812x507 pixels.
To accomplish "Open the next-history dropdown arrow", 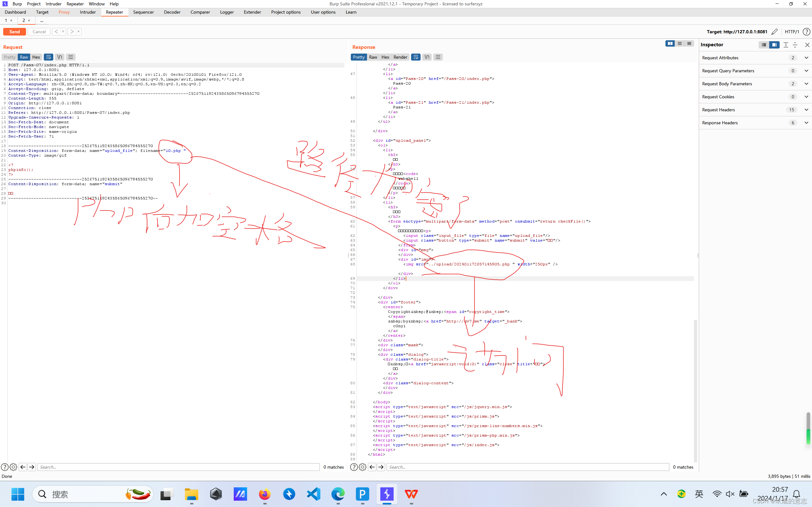I will [78, 31].
